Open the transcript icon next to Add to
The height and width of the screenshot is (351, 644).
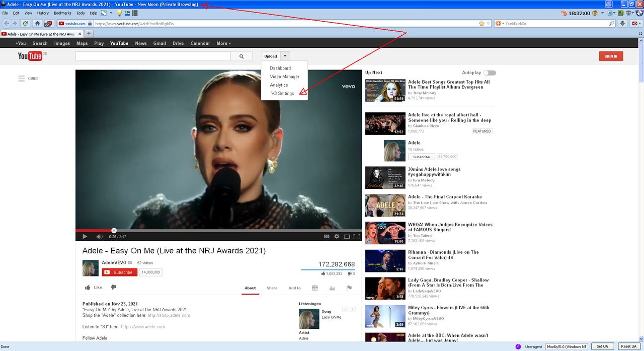pyautogui.click(x=315, y=288)
